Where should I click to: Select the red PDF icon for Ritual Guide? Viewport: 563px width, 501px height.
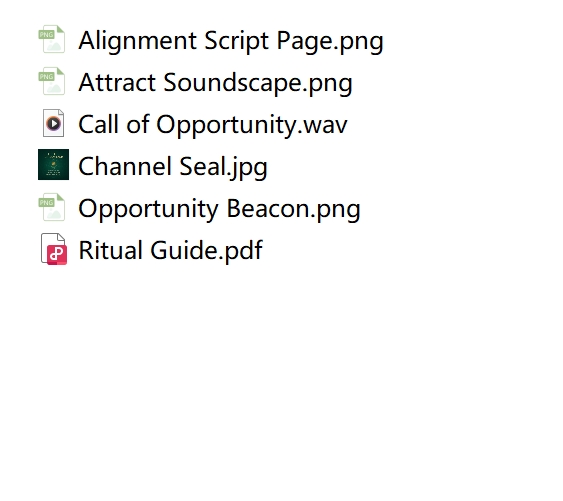click(54, 249)
